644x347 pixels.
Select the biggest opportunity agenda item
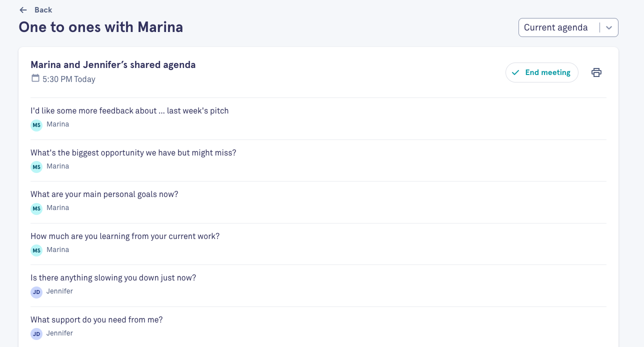318,160
